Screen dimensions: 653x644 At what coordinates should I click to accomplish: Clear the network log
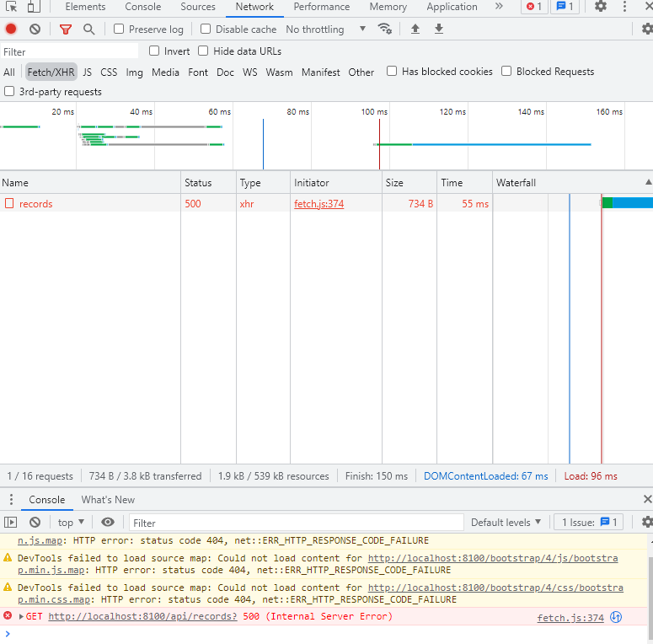(x=35, y=30)
